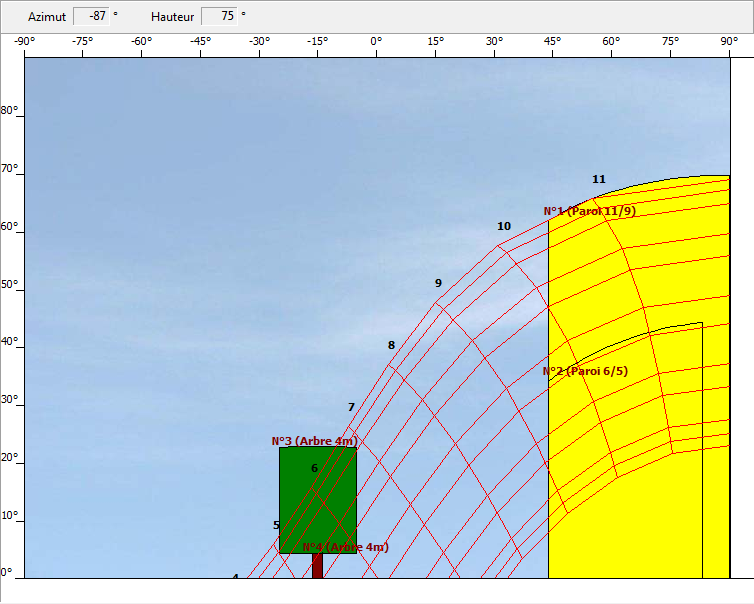Screen dimensions: 754x604
Task: Select the N°4 (Arbre 4m) label
Action: click(346, 547)
